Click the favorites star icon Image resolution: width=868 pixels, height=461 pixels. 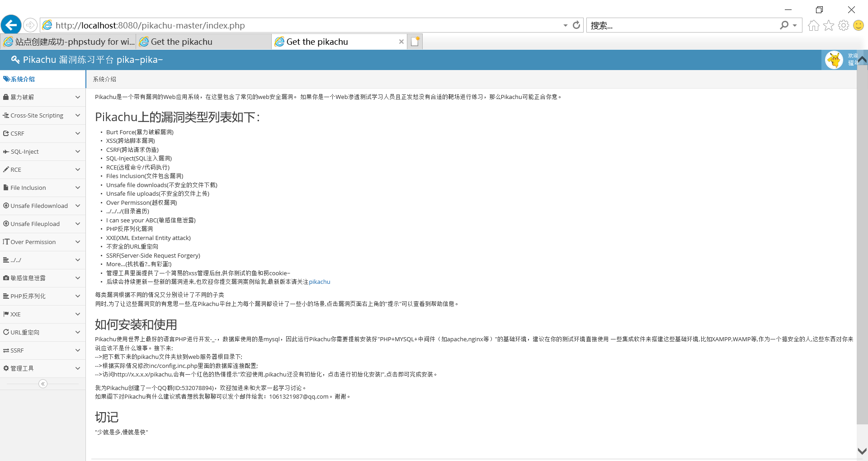pyautogui.click(x=828, y=25)
